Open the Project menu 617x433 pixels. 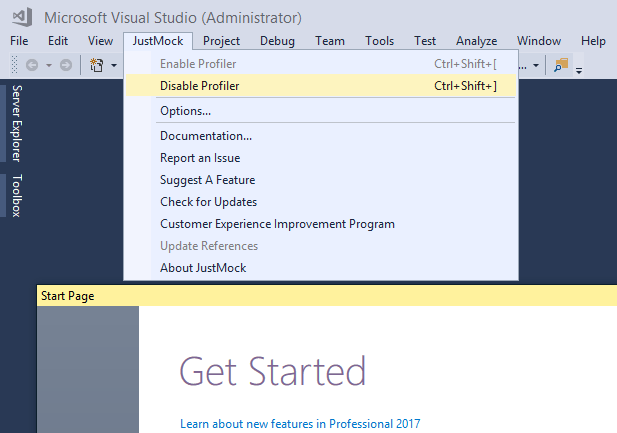coord(221,41)
